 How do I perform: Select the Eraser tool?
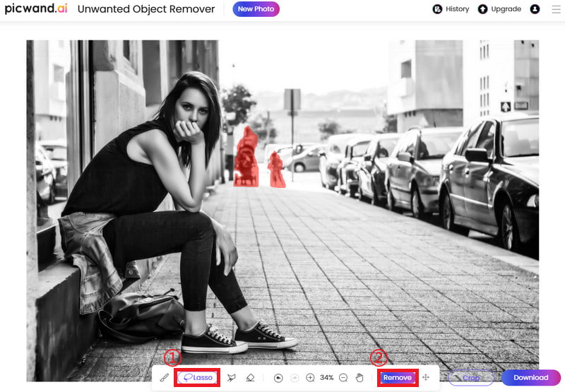(250, 378)
